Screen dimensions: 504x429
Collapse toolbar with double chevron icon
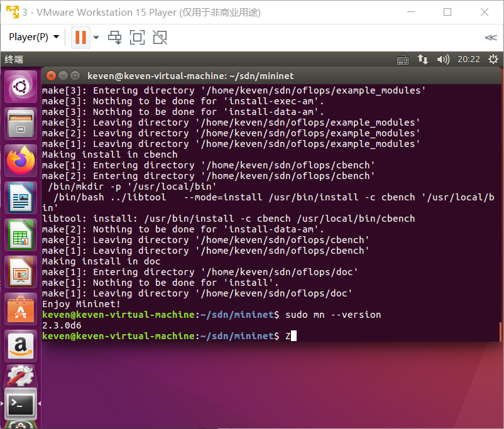[x=491, y=38]
